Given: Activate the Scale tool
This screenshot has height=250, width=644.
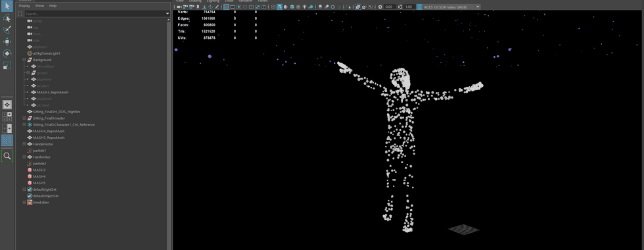Looking at the screenshot, I should pos(7,65).
